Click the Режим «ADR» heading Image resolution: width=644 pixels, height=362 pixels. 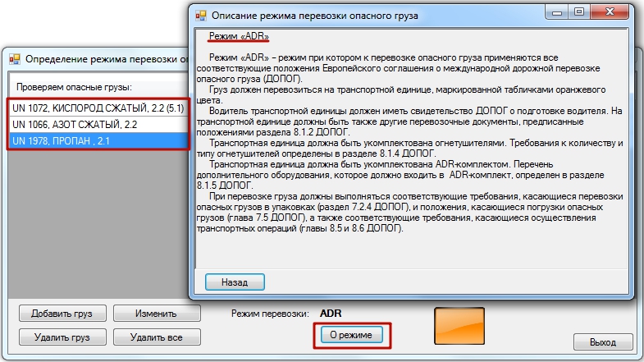point(239,37)
